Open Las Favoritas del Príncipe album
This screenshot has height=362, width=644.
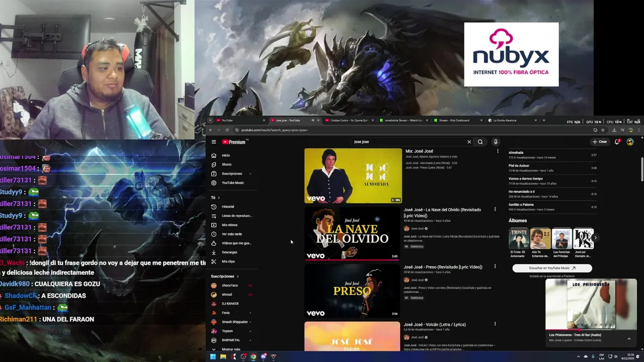[561, 243]
